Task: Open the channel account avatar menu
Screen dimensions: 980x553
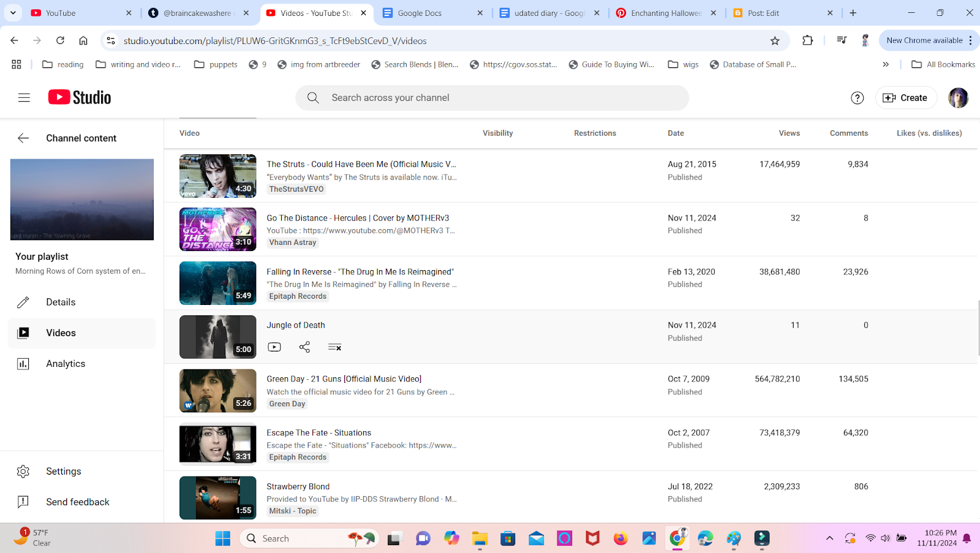Action: [x=958, y=98]
